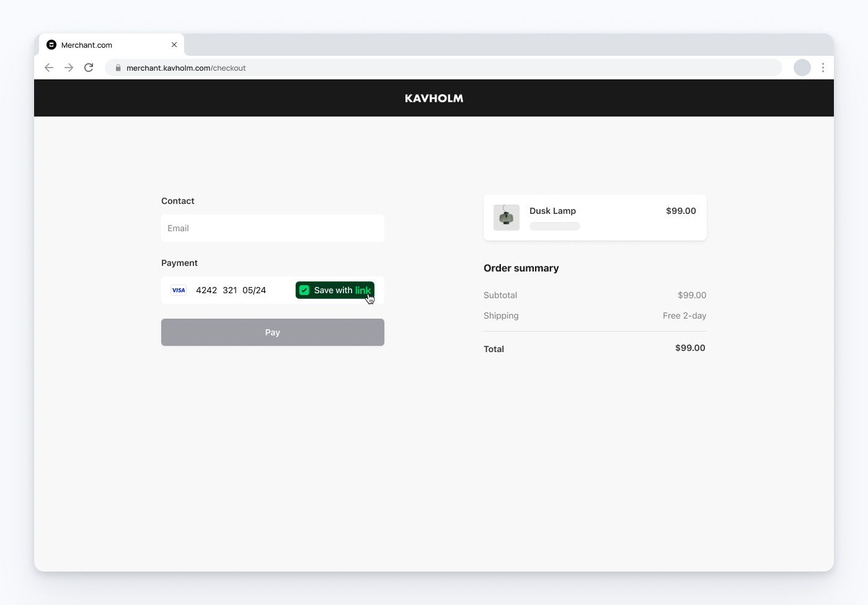Click the padlock icon in the address bar
Image resolution: width=868 pixels, height=605 pixels.
[x=118, y=68]
